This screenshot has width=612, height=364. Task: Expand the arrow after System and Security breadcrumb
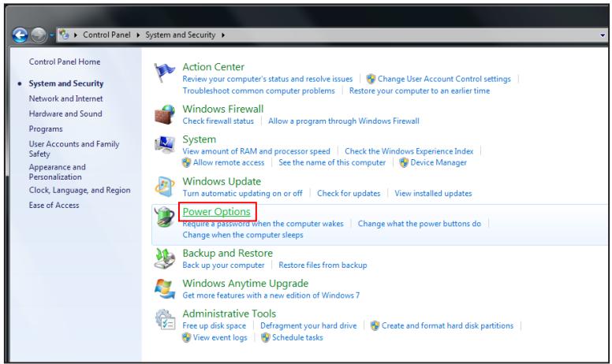pos(223,35)
